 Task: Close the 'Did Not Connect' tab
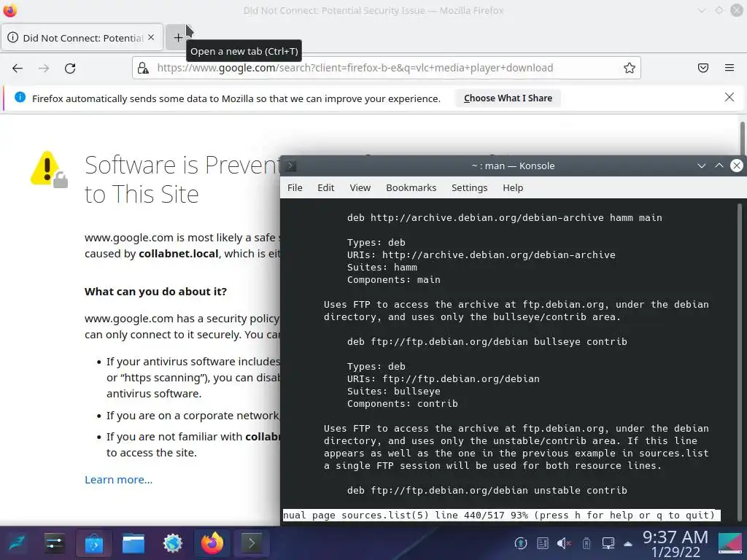tap(151, 37)
